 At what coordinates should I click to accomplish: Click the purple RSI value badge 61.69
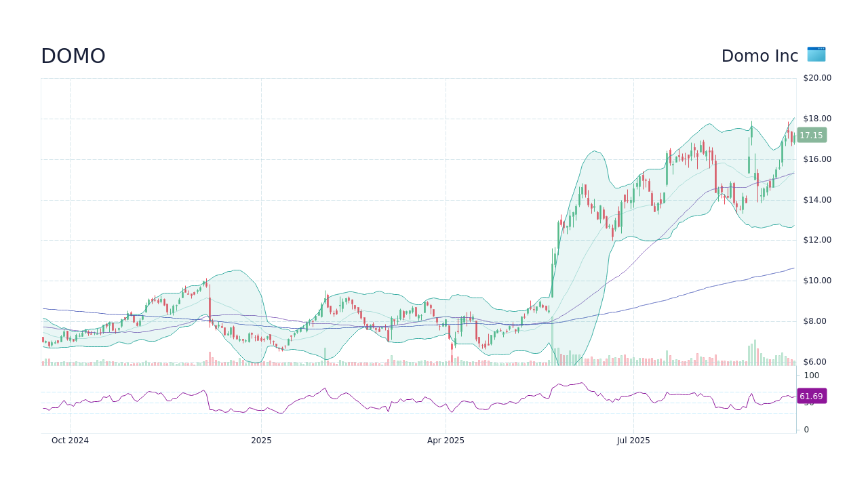coord(812,396)
